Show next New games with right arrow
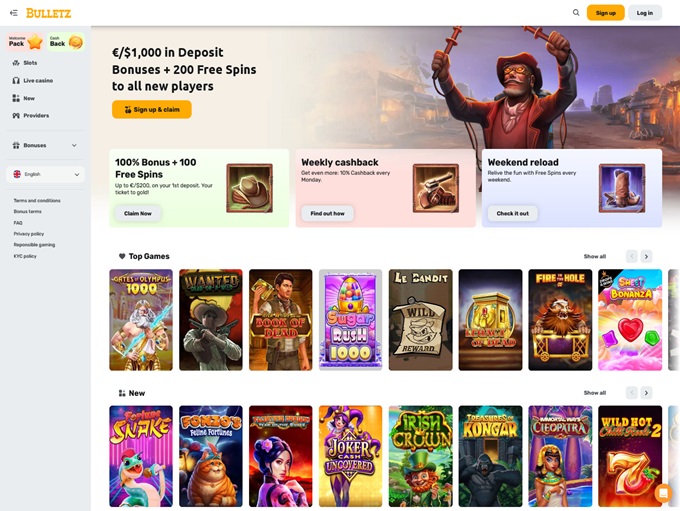The width and height of the screenshot is (680, 511). [646, 393]
